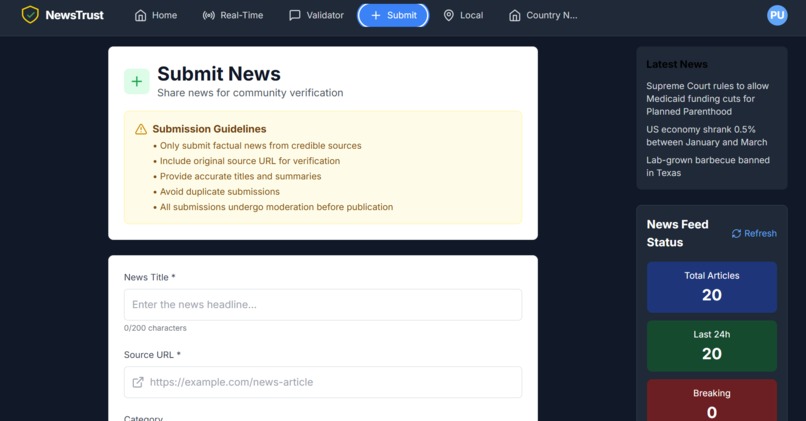This screenshot has height=421, width=806.
Task: Click 'Avoid duplicate submissions' guideline text
Action: coord(219,192)
